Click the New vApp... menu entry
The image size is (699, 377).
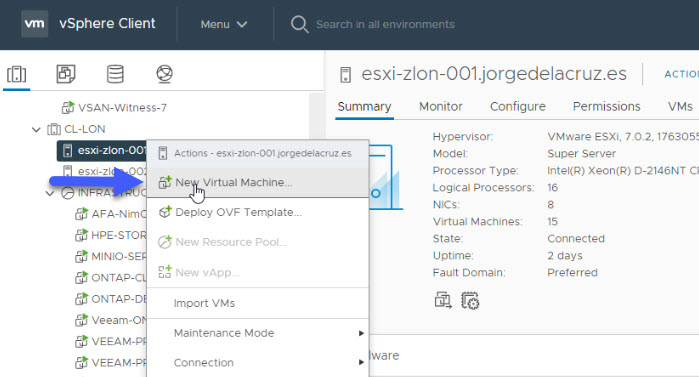point(258,272)
